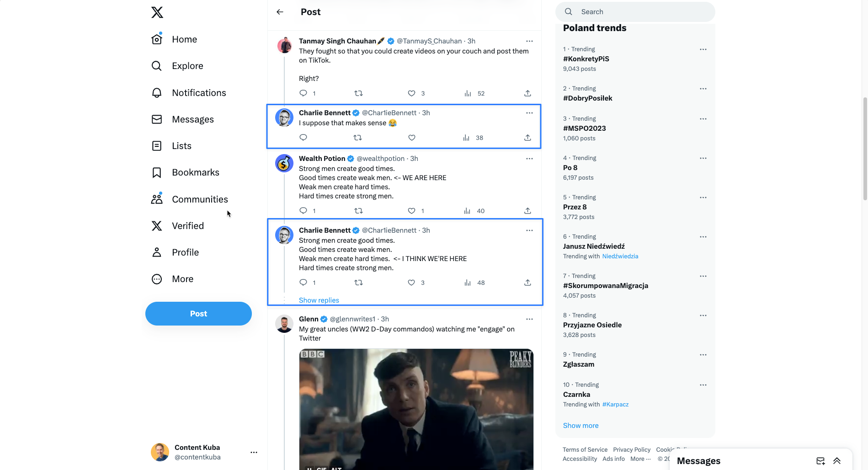The image size is (868, 470).
Task: Share Wealth Potion's post via share icon
Action: point(527,211)
